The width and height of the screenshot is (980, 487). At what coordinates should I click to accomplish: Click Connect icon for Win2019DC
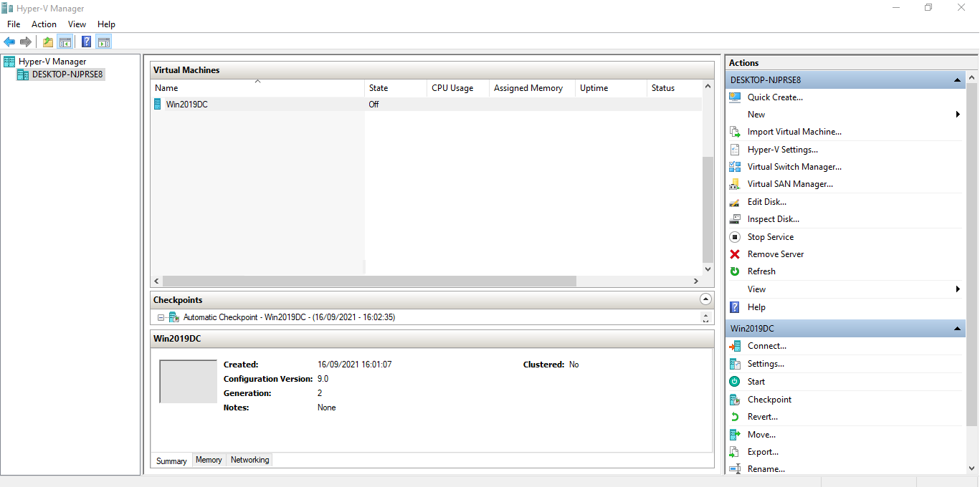point(735,346)
